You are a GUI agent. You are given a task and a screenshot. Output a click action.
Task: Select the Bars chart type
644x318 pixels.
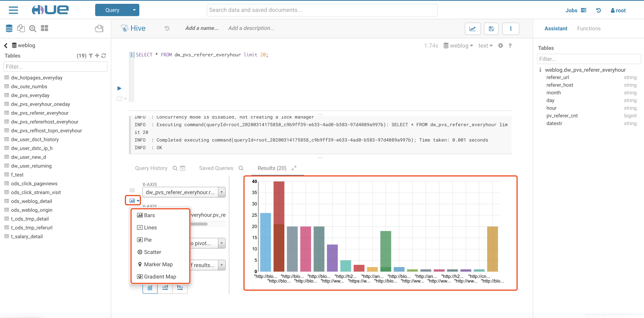pos(149,215)
